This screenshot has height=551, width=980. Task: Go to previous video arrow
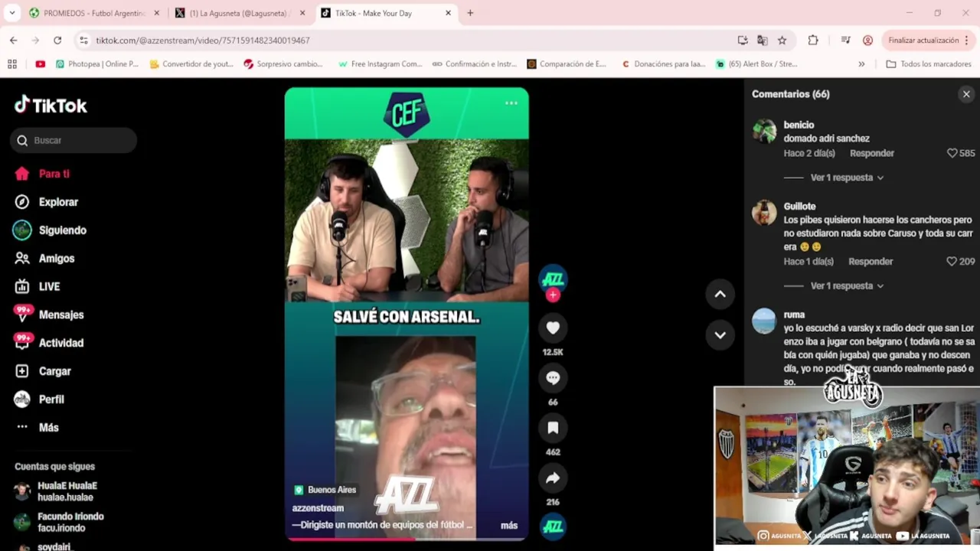[x=720, y=294]
